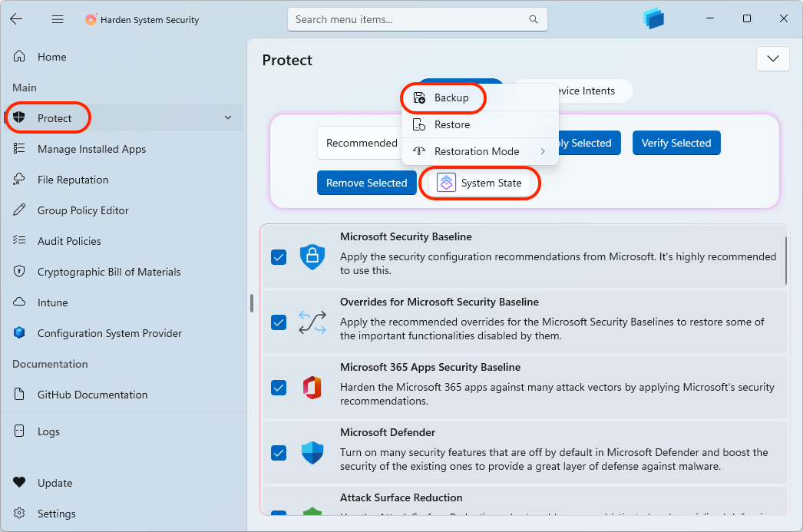The width and height of the screenshot is (803, 532).
Task: Click the Backup disk icon in menu
Action: 419,97
